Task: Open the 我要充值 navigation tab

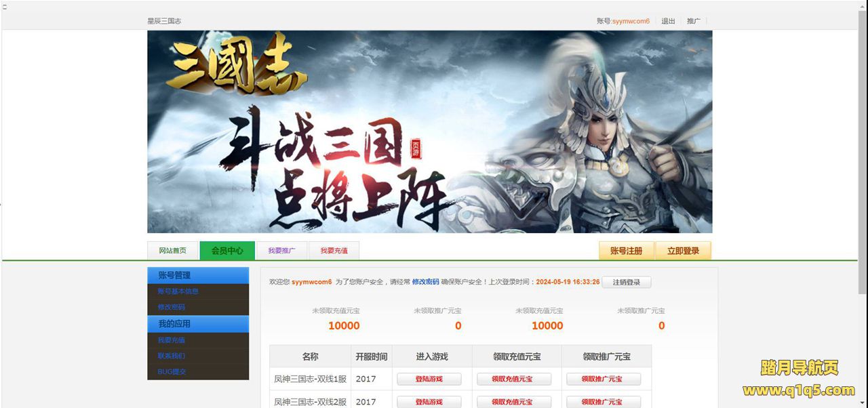Action: click(x=334, y=251)
